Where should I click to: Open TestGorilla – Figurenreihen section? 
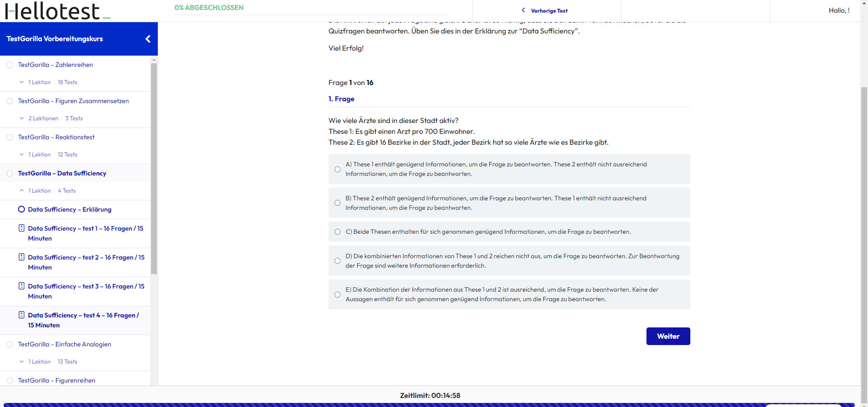click(x=57, y=380)
